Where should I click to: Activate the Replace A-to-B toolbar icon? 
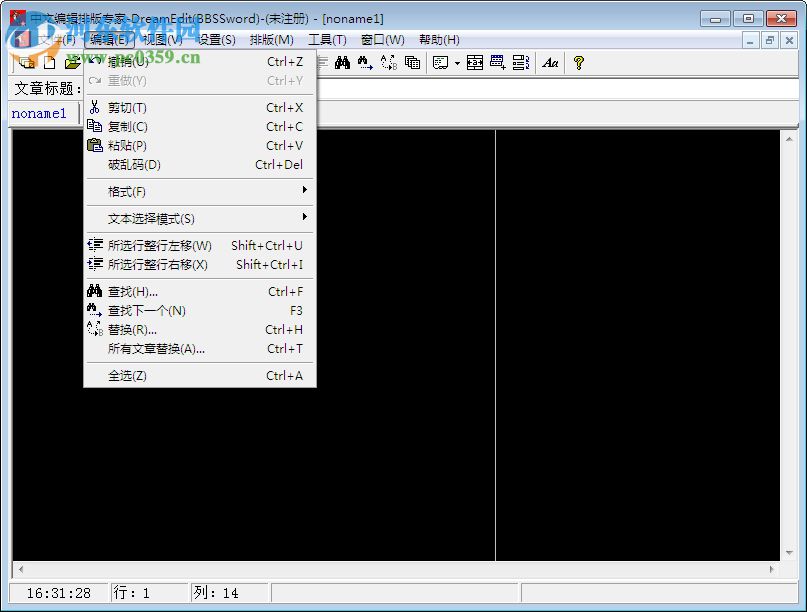click(388, 62)
